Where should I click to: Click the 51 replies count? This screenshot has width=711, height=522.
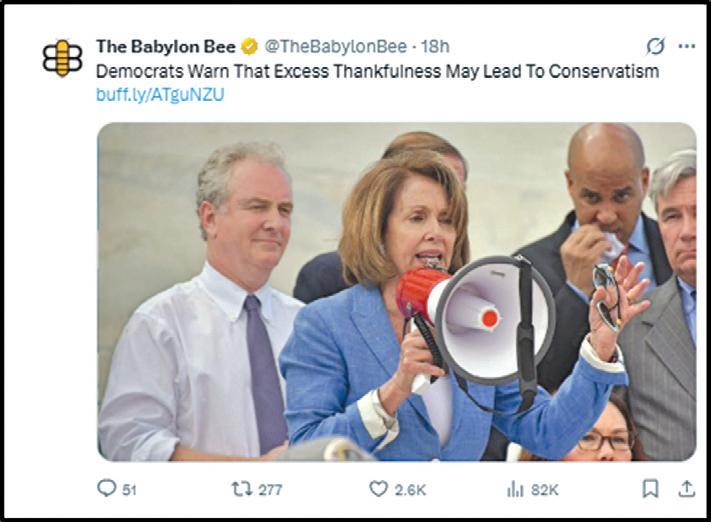coord(129,490)
